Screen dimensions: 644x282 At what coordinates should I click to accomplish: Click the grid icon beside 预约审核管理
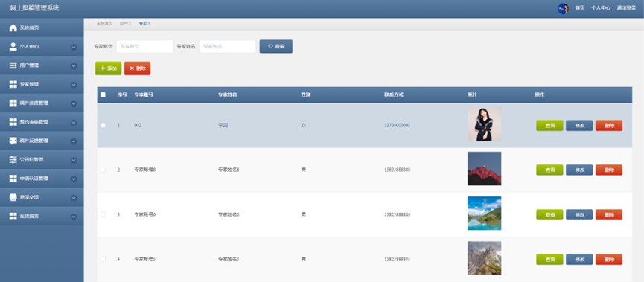pos(13,122)
